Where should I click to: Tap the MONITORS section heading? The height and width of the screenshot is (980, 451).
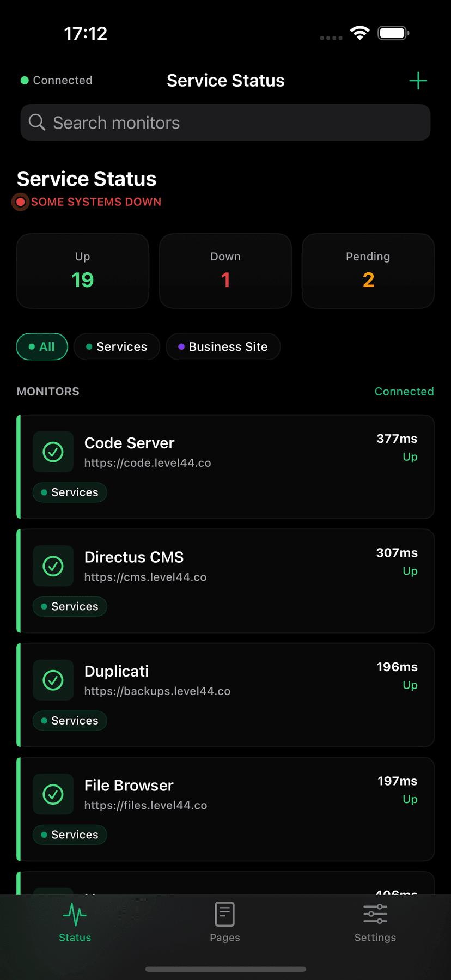(x=48, y=392)
